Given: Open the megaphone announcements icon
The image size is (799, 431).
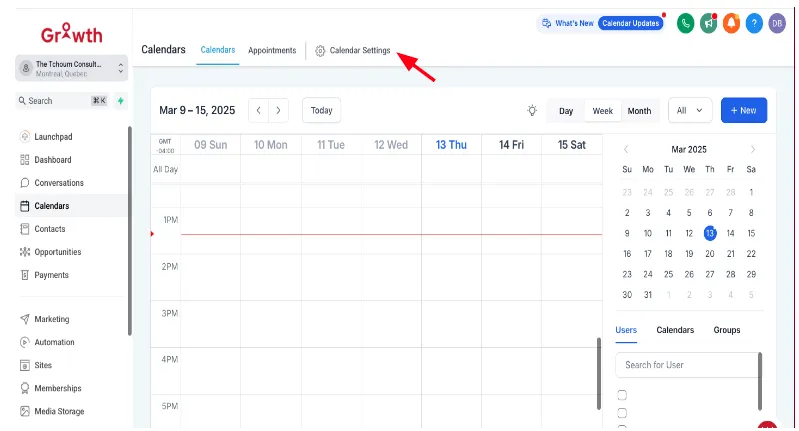Looking at the screenshot, I should coord(708,23).
